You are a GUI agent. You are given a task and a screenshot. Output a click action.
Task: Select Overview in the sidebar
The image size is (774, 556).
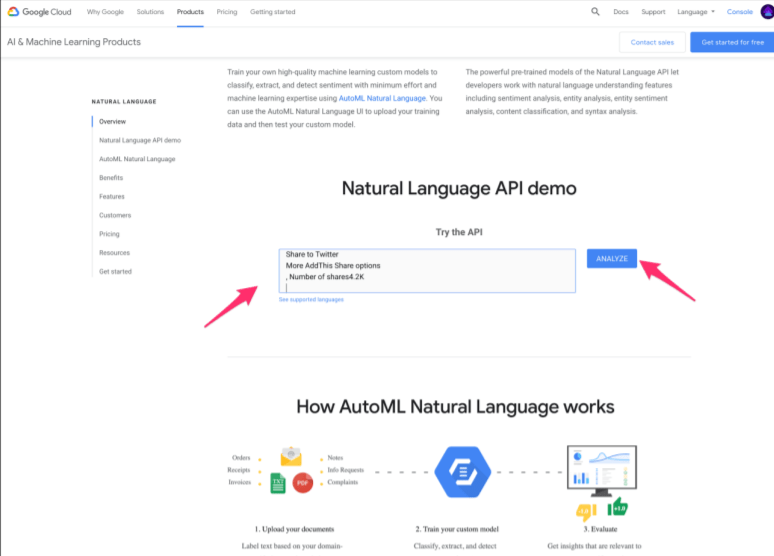[113, 121]
